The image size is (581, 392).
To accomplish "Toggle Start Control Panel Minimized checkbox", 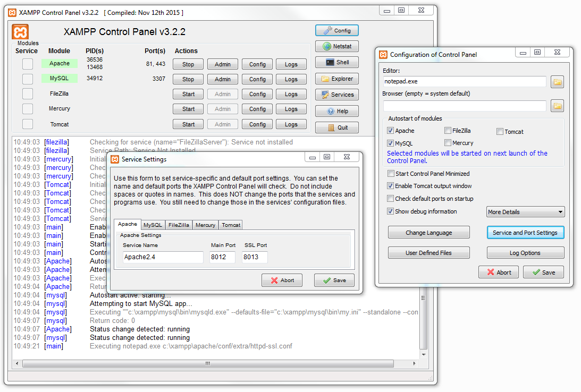I will 391,174.
